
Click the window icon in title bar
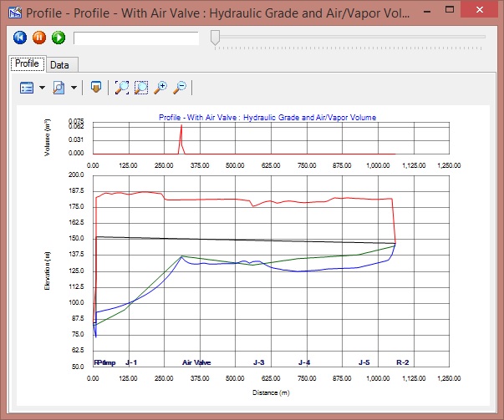(13, 13)
